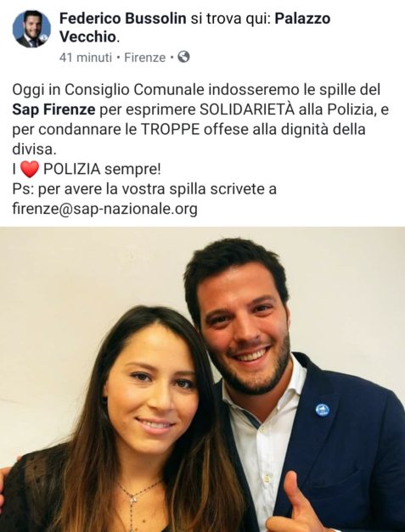Click the "41 minuti" post timestamp
Screen dimensions: 405x532
click(x=85, y=58)
